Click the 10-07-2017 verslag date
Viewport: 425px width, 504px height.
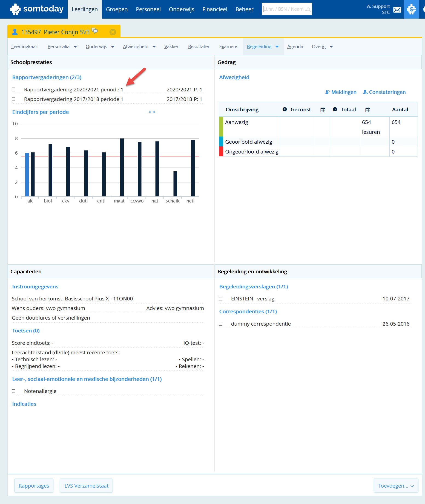click(x=396, y=299)
